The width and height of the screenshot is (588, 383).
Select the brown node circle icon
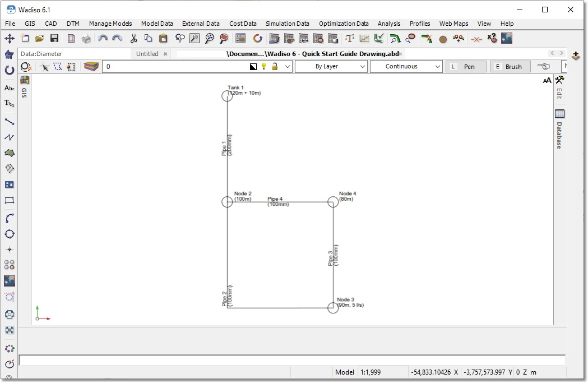pyautogui.click(x=443, y=39)
